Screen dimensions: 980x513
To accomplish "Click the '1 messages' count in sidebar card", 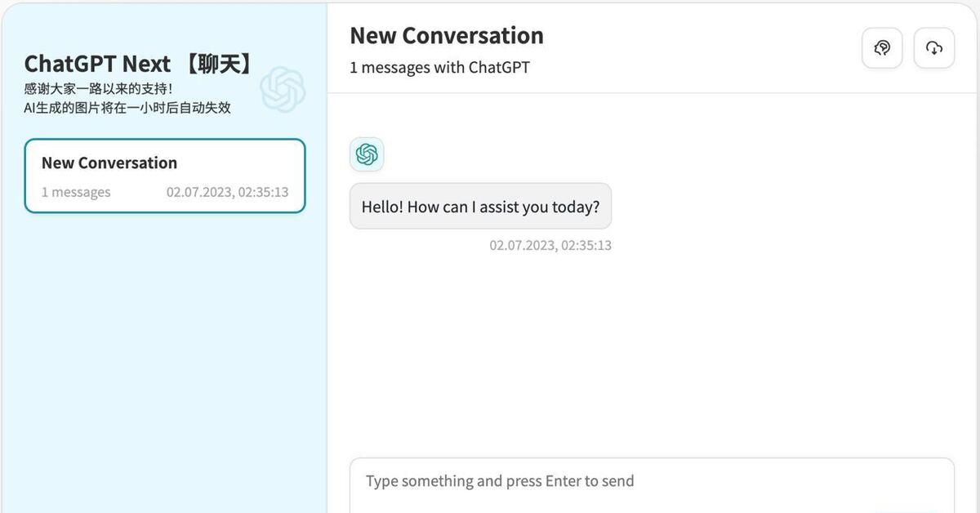I will point(76,193).
